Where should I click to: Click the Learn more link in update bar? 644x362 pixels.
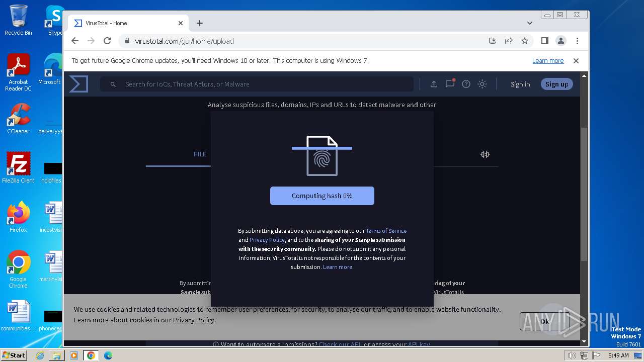[x=548, y=61]
